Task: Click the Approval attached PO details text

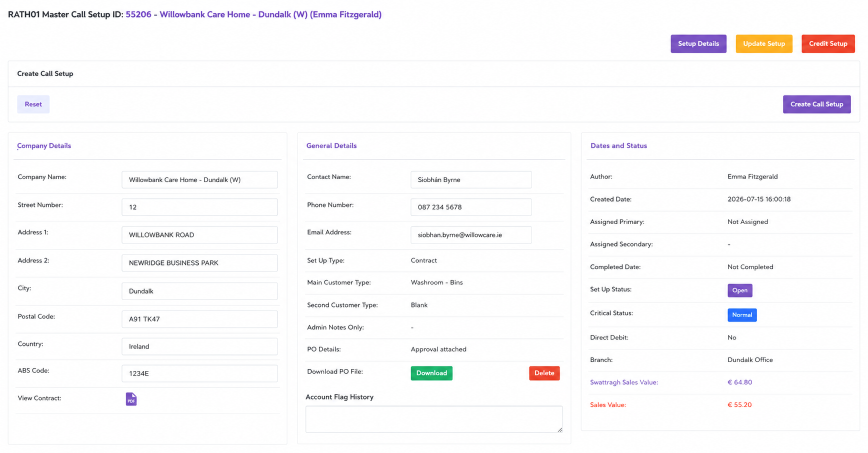Action: pyautogui.click(x=438, y=349)
